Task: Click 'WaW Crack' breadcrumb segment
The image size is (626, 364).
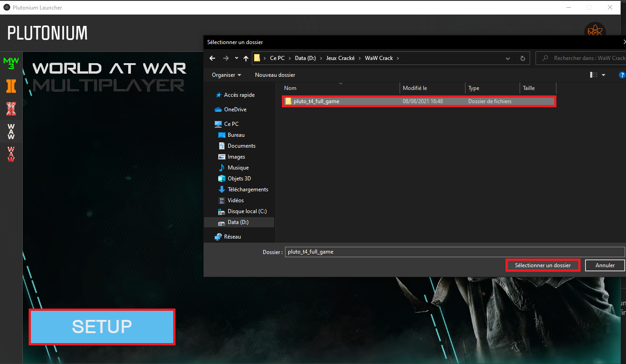Action: 379,58
